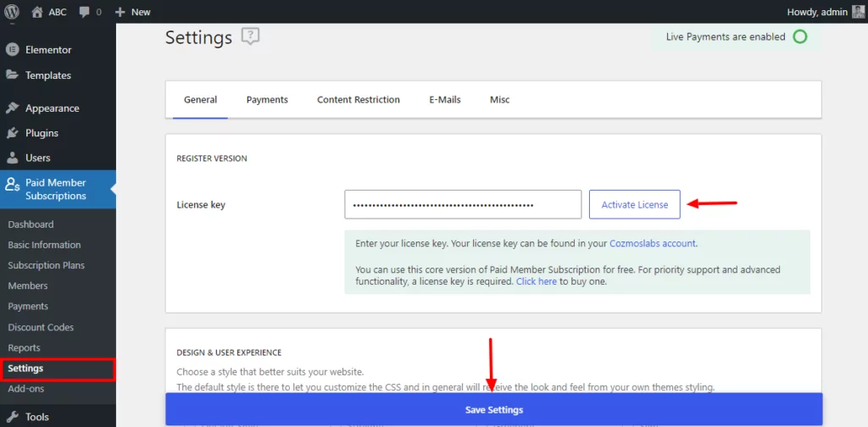Click the Live Payments are enabled text
868x427 pixels.
coord(726,37)
